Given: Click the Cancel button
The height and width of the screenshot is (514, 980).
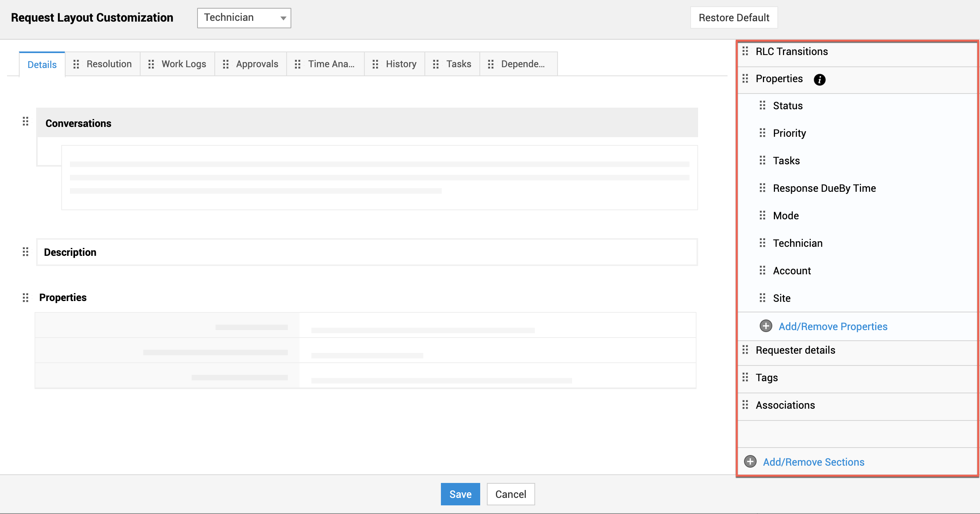Looking at the screenshot, I should [510, 494].
